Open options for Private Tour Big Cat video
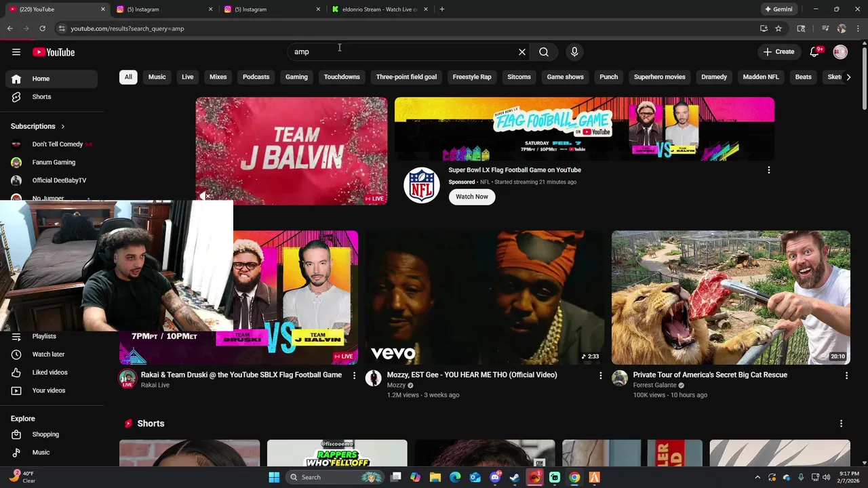 click(846, 375)
